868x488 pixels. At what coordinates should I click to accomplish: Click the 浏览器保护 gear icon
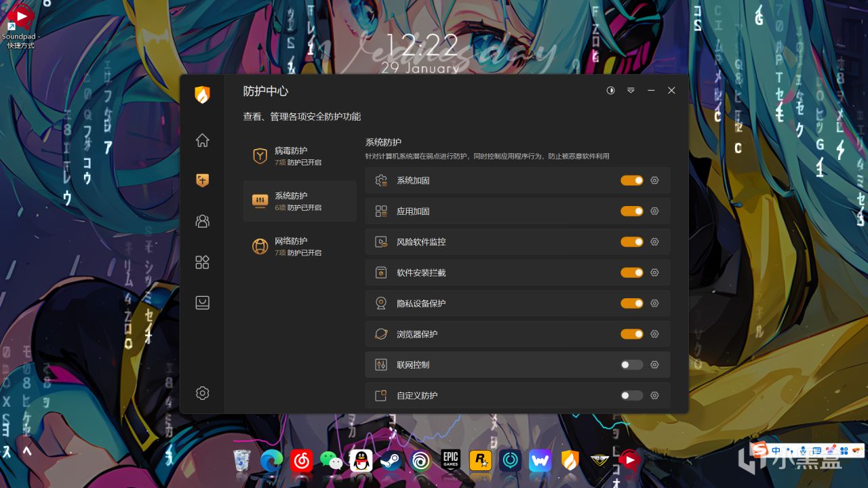click(654, 333)
